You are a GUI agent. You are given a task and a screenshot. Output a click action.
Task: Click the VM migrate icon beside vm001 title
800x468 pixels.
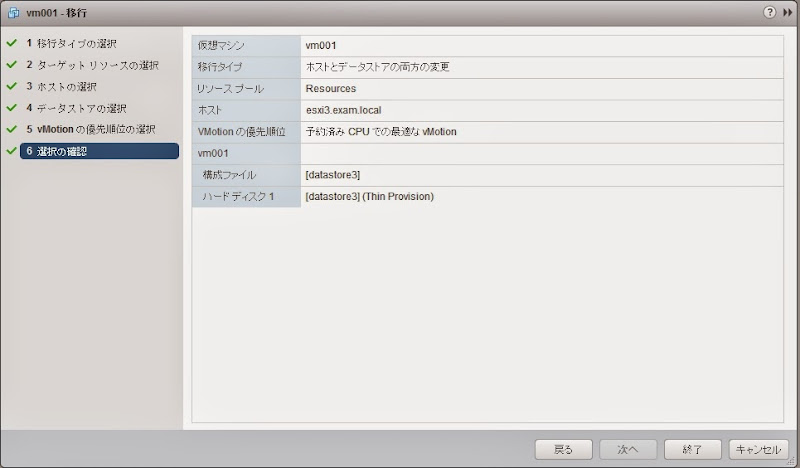pos(13,13)
